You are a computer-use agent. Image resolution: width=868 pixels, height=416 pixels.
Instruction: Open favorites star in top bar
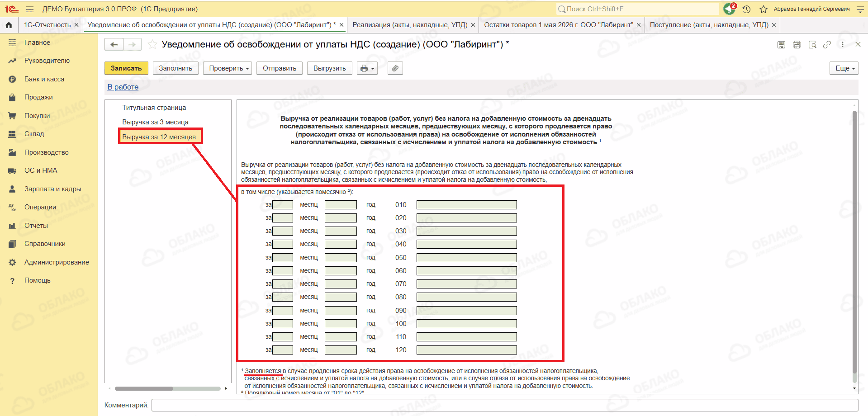coord(764,9)
